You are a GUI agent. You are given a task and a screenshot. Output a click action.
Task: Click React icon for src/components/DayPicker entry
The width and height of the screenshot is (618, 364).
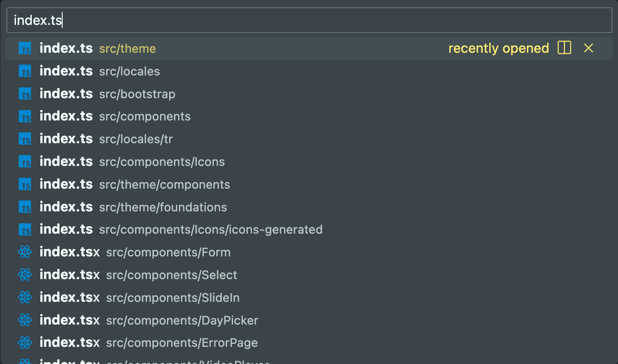point(25,320)
